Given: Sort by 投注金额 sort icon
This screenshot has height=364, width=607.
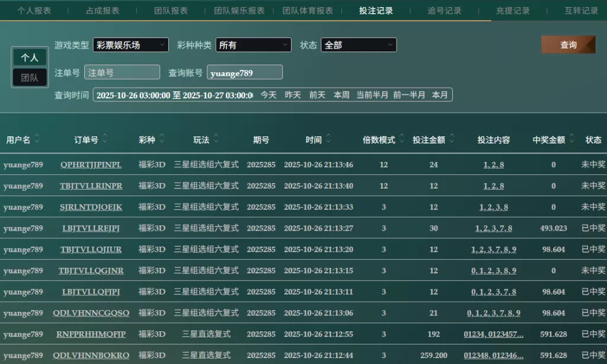Looking at the screenshot, I should click(x=452, y=139).
